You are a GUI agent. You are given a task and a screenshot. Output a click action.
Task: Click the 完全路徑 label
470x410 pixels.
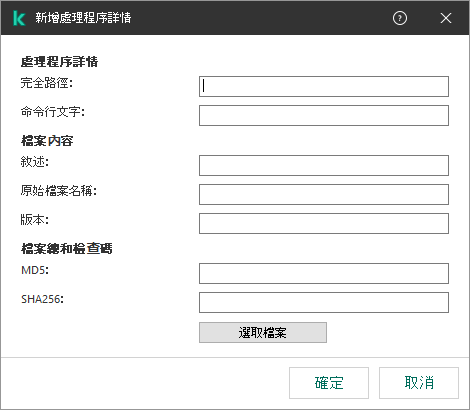(x=47, y=83)
